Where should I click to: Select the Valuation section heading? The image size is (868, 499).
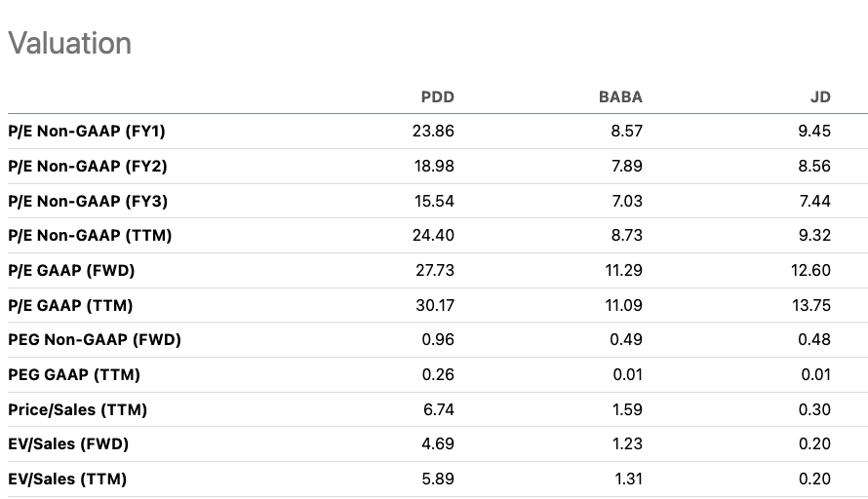[70, 43]
